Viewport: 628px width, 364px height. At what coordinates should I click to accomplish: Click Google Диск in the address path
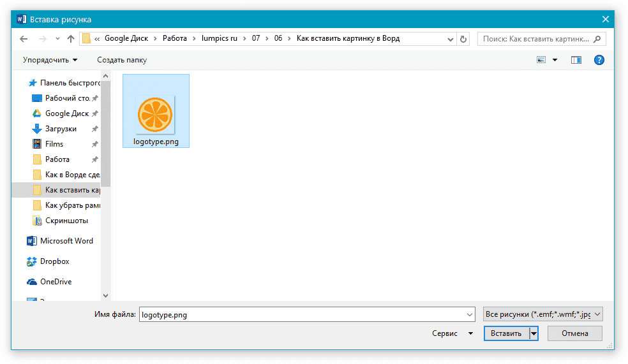pyautogui.click(x=126, y=38)
